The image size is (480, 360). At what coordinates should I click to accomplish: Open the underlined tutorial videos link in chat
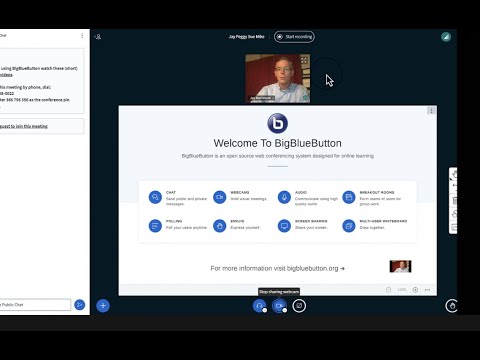coord(6,75)
